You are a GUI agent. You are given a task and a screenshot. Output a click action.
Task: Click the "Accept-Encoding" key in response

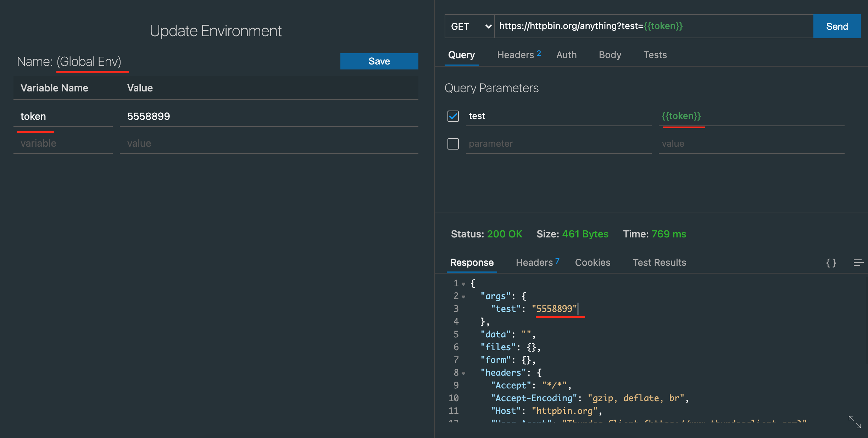pos(534,398)
